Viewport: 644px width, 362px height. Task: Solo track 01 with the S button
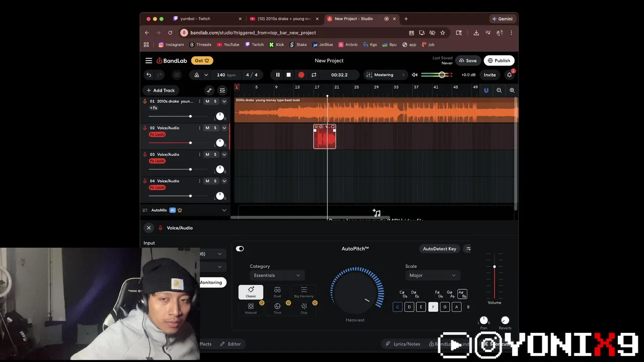point(215,101)
